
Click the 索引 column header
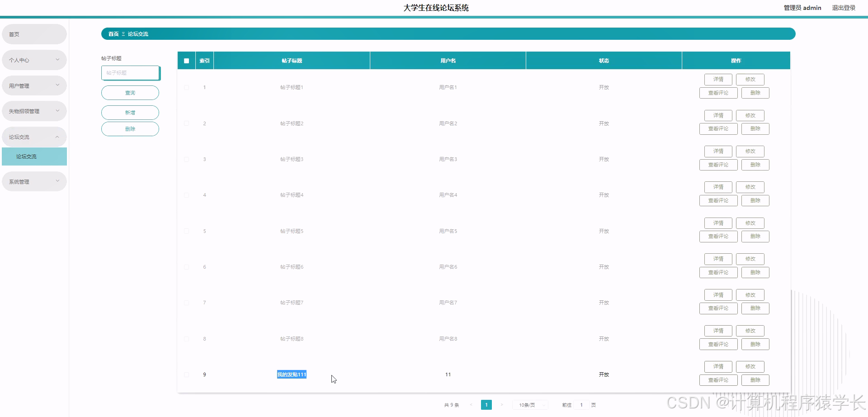(x=204, y=61)
